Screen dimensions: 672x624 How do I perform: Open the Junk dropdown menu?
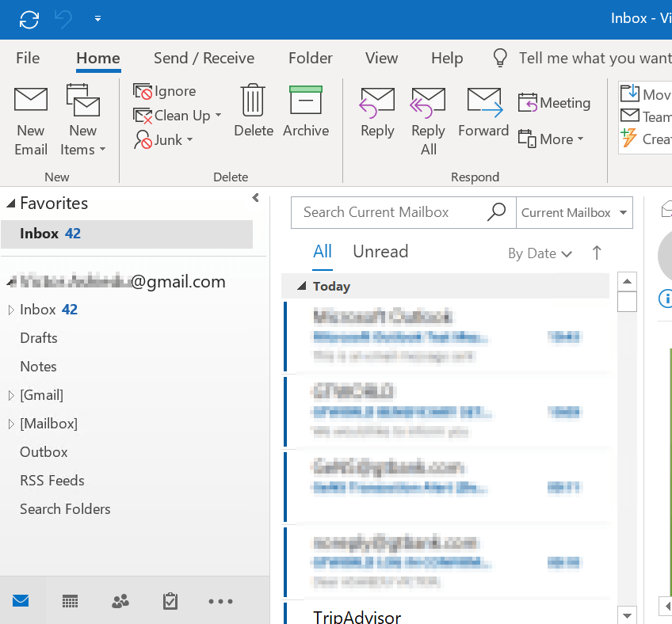(163, 140)
